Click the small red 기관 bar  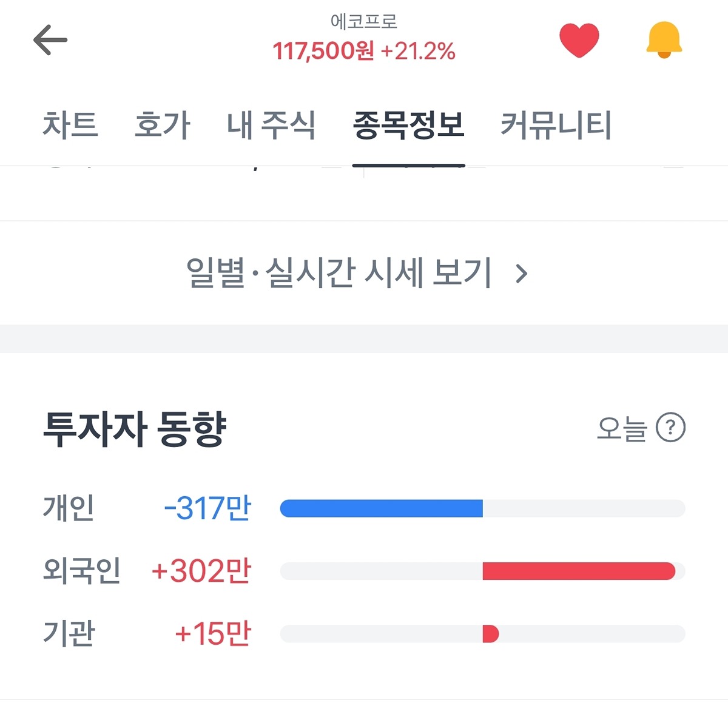pos(490,634)
